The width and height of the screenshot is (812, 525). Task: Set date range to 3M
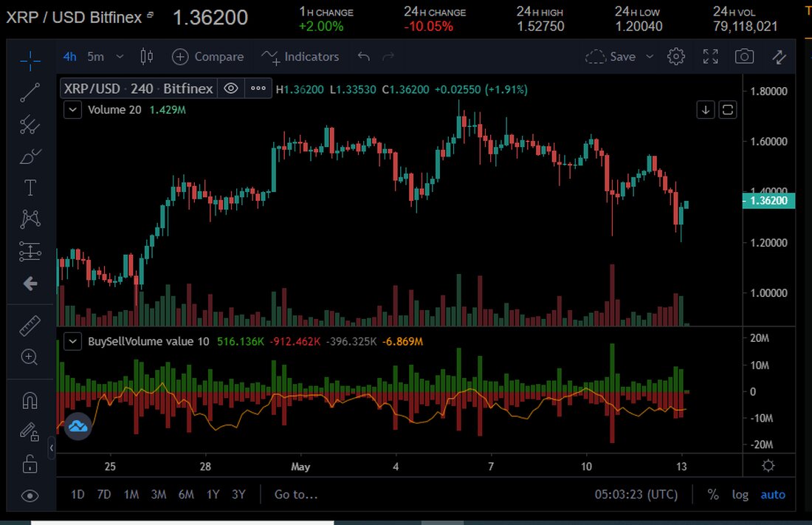point(159,495)
